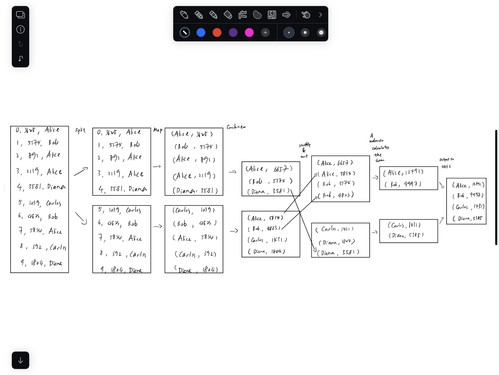
Task: Click the vertical scrollbar on right edge
Action: click(496, 187)
